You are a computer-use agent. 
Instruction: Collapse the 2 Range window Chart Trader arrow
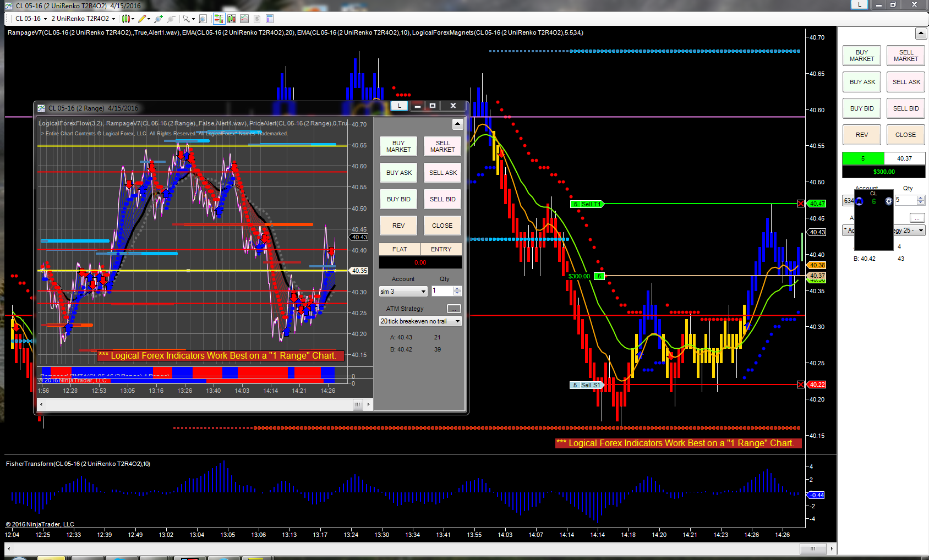(457, 124)
